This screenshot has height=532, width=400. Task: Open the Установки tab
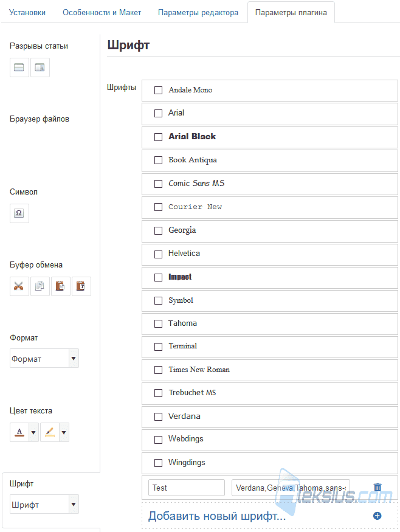pos(27,13)
